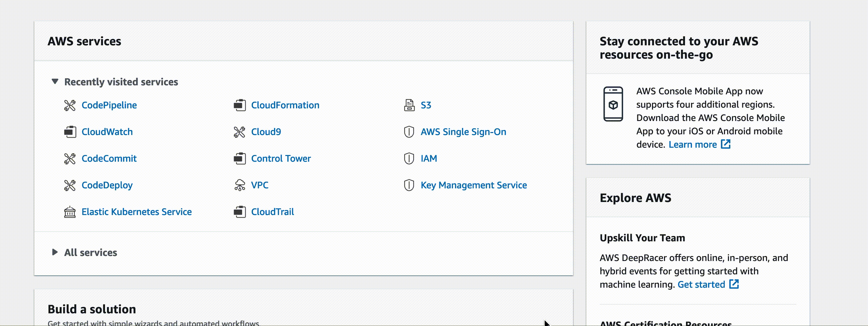Click the IAM shield icon
This screenshot has height=326, width=868.
[409, 158]
